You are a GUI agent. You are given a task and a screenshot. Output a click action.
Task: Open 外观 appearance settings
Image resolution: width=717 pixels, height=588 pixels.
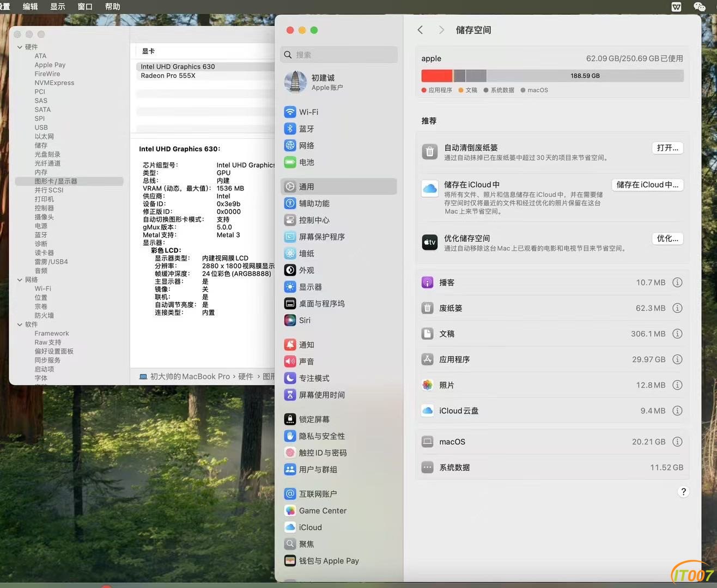339,270
